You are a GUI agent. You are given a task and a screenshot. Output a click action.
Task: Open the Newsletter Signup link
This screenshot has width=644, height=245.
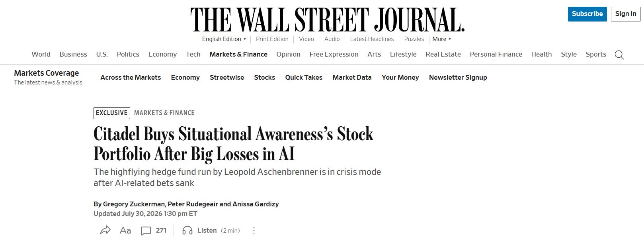458,77
